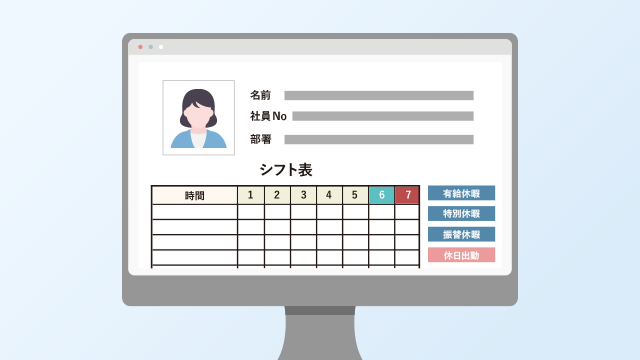The image size is (640, 360).
Task: Choose the 振替休暇 button
Action: pos(461,234)
